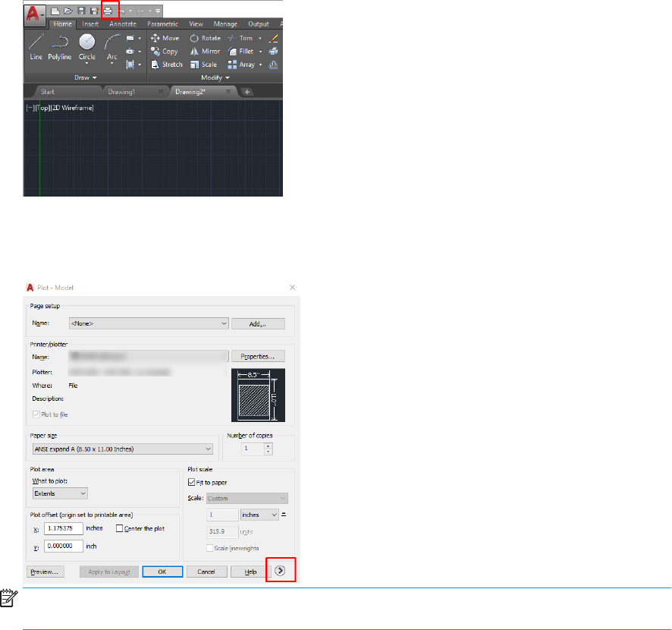The image size is (672, 630).
Task: Select the Hatch tool icon
Action: 130,65
